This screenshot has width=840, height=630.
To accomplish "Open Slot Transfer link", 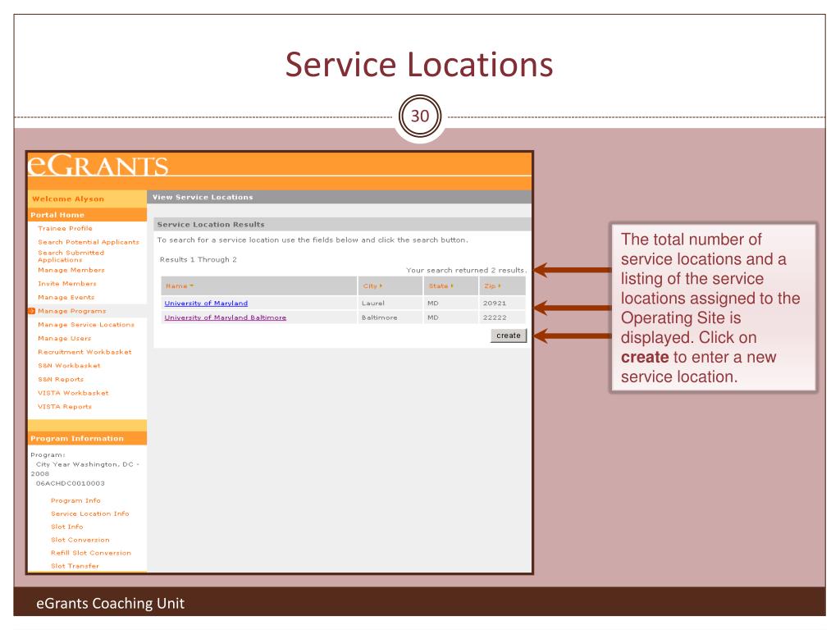I will [x=75, y=566].
